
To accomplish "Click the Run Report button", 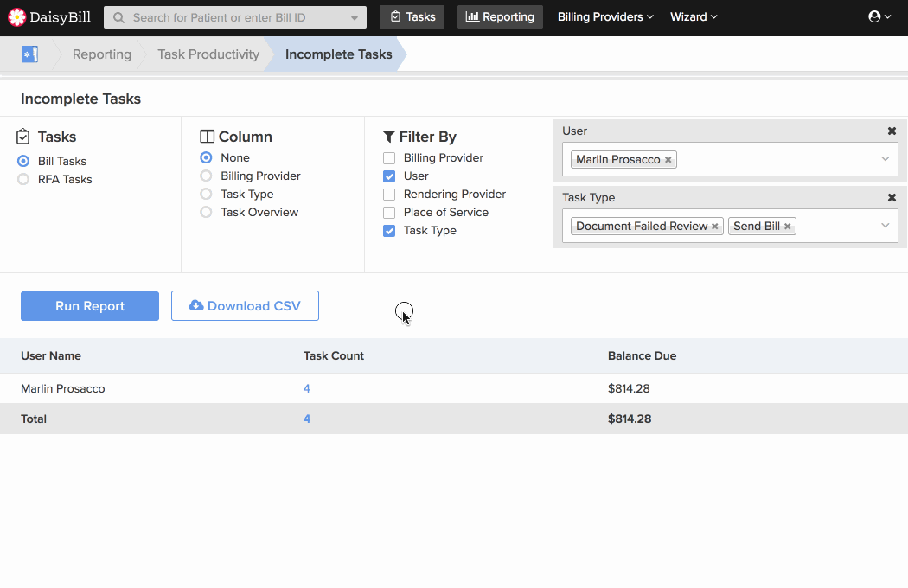I will click(90, 306).
